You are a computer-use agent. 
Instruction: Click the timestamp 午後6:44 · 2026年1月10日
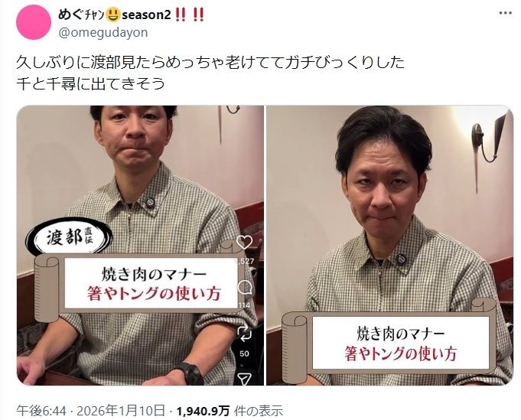91,411
